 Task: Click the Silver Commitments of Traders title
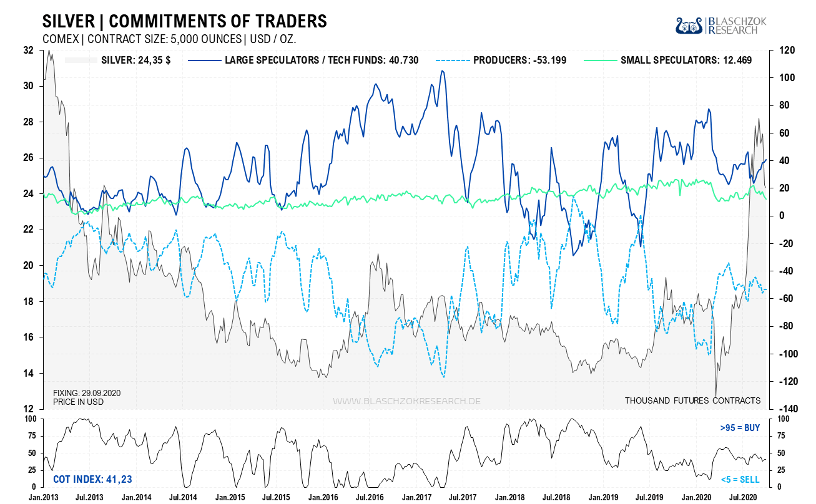(x=184, y=21)
